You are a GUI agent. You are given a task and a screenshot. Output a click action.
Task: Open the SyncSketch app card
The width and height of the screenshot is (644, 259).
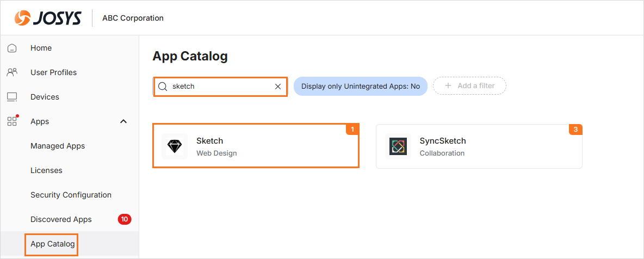(x=479, y=146)
